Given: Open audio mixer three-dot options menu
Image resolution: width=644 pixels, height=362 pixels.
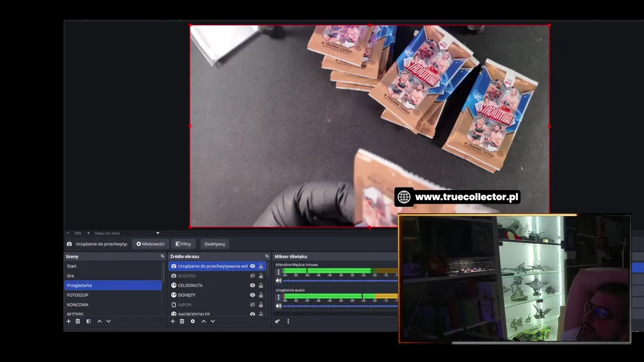Looking at the screenshot, I should click(x=288, y=321).
